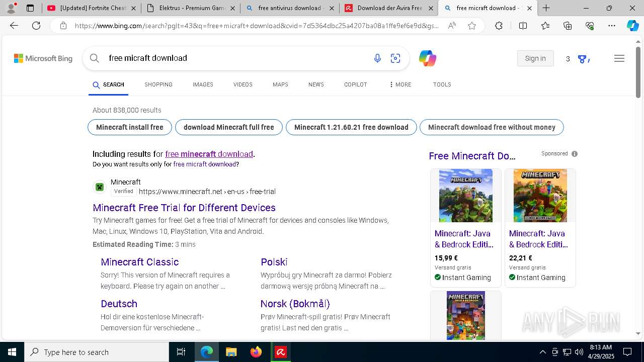This screenshot has width=644, height=362.
Task: Click the Microsoft Bing logo
Action: [x=43, y=58]
